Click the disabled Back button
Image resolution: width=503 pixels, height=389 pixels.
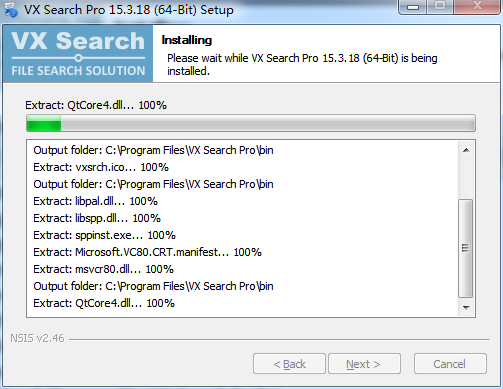tap(289, 364)
